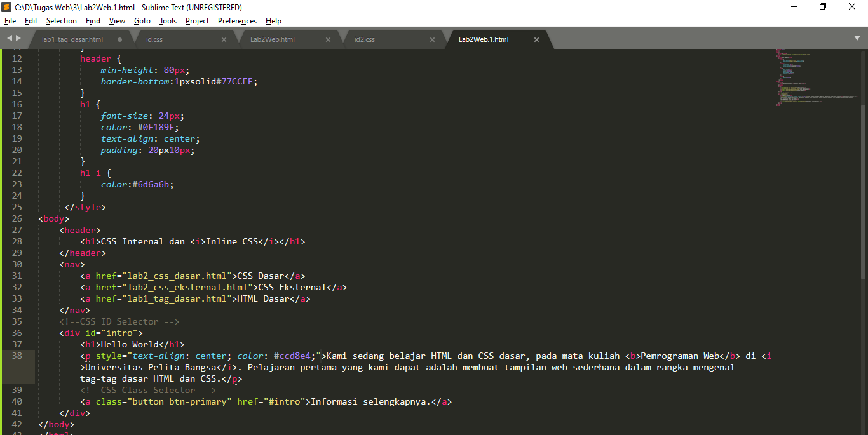Close the lab1_tag_dasar.html tab
Viewport: 868px width, 435px height.
click(x=119, y=39)
